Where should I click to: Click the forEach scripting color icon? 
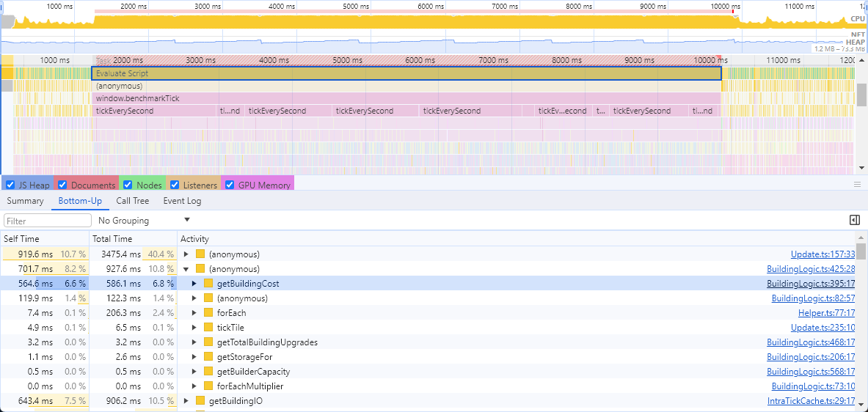pos(208,313)
